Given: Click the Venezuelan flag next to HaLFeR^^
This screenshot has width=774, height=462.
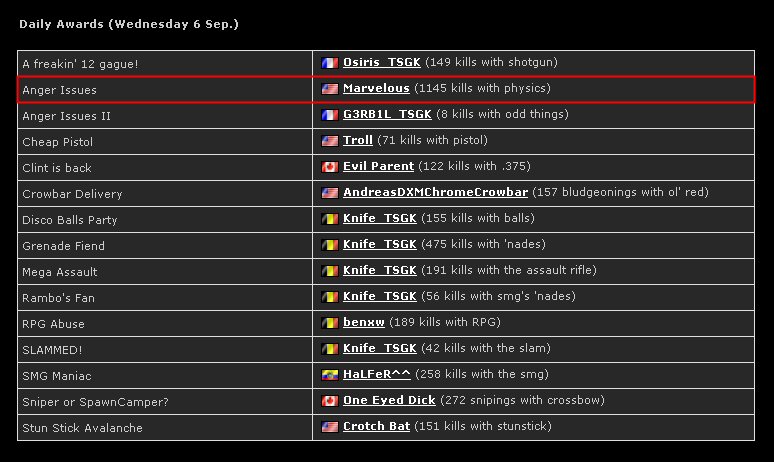Looking at the screenshot, I should pyautogui.click(x=329, y=375).
